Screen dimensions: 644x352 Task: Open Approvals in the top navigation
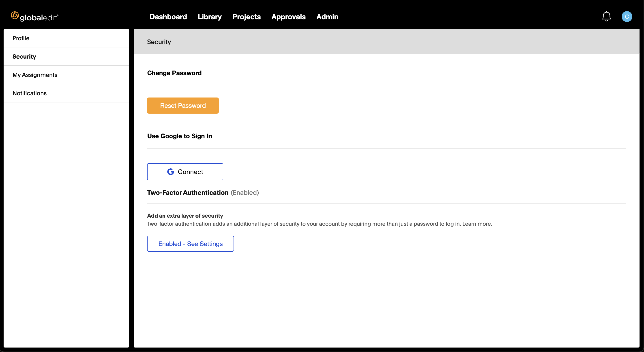point(288,17)
